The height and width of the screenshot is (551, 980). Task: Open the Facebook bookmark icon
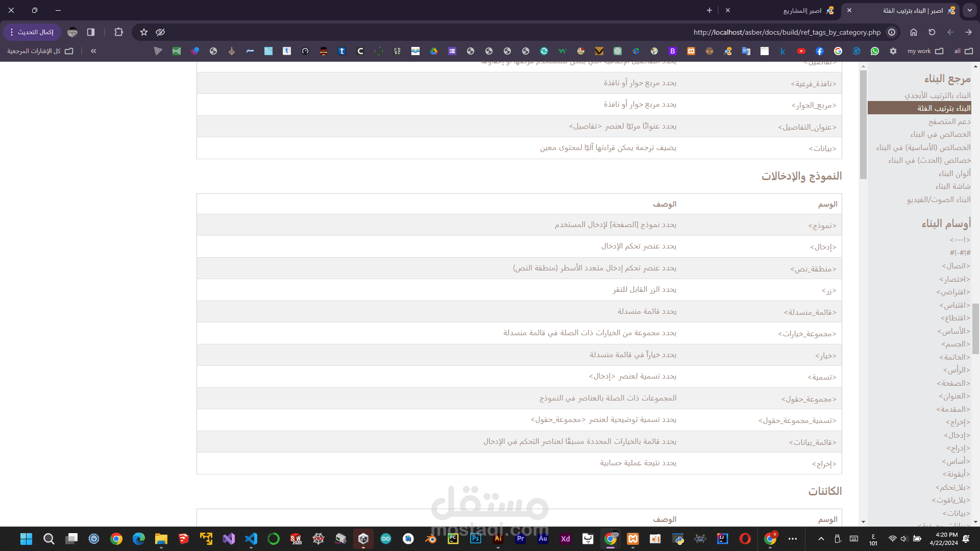pyautogui.click(x=820, y=51)
